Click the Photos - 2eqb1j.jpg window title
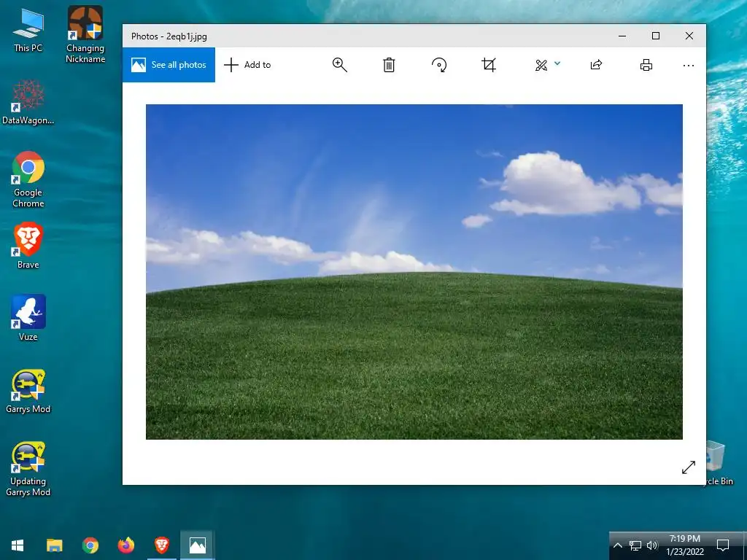This screenshot has height=560, width=747. (169, 36)
